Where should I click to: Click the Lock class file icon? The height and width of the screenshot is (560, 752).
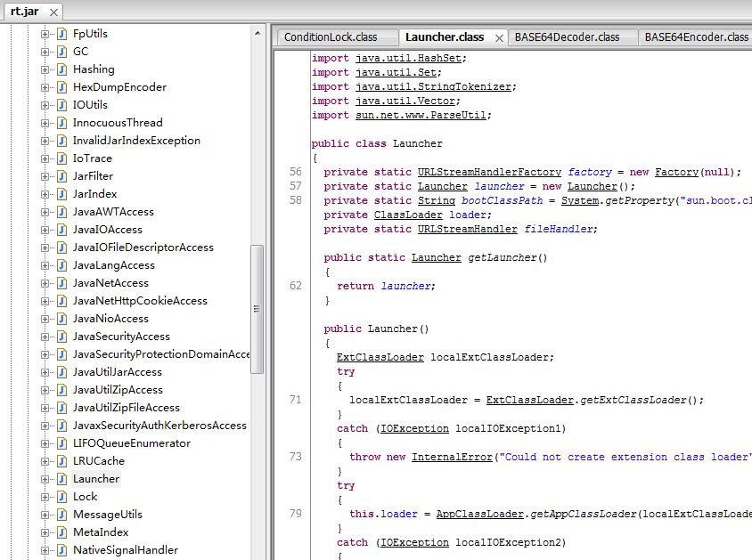coord(61,497)
